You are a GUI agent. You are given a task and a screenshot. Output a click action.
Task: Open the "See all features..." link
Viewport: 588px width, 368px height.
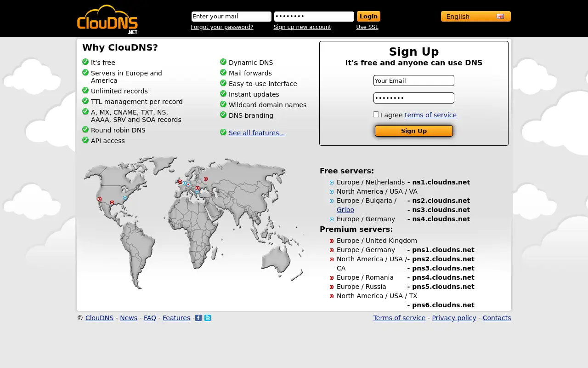click(257, 133)
